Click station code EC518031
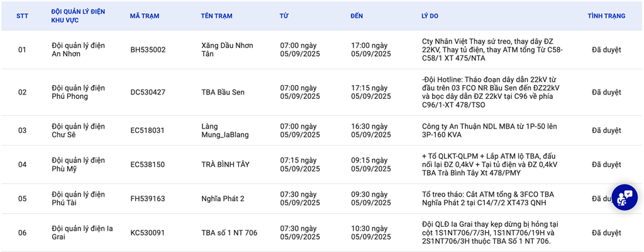 coord(147,130)
